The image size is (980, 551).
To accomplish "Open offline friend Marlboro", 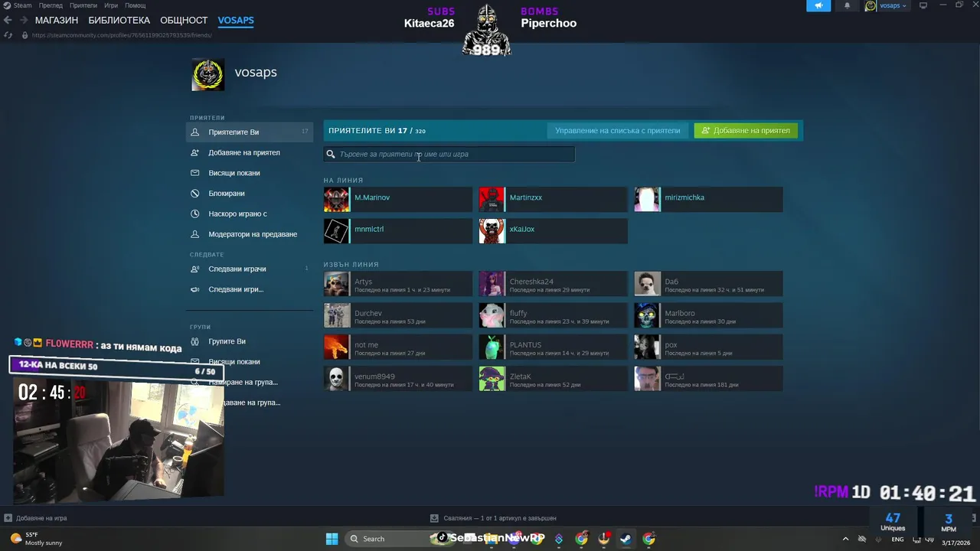I will click(x=708, y=315).
